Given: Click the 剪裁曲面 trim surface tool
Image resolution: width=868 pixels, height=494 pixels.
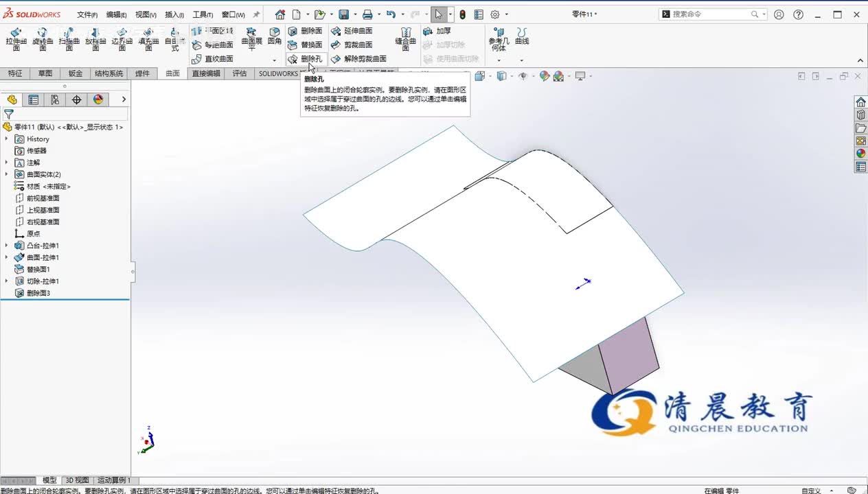Looking at the screenshot, I should pyautogui.click(x=352, y=45).
